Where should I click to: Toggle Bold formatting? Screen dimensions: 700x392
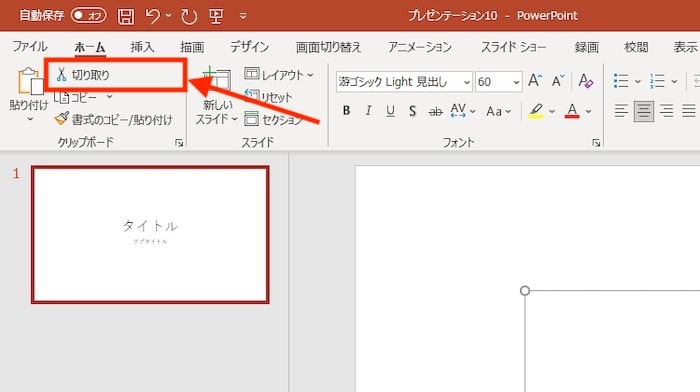coord(346,111)
